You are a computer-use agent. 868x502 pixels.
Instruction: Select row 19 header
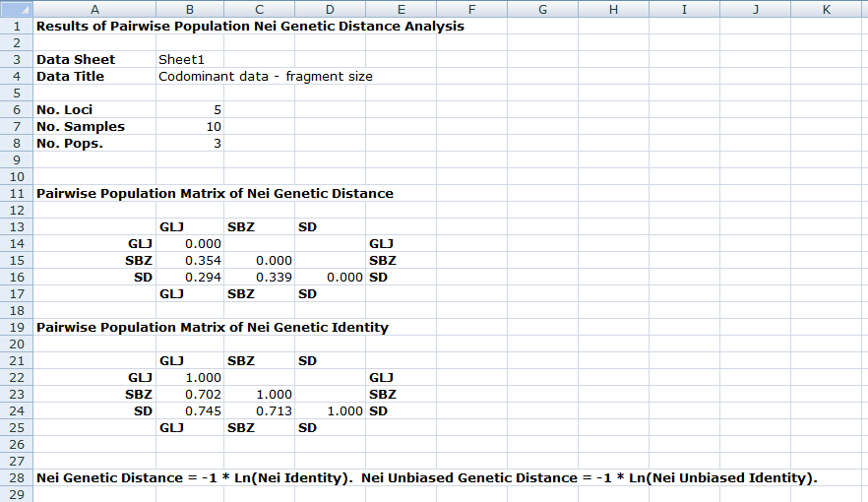(17, 327)
